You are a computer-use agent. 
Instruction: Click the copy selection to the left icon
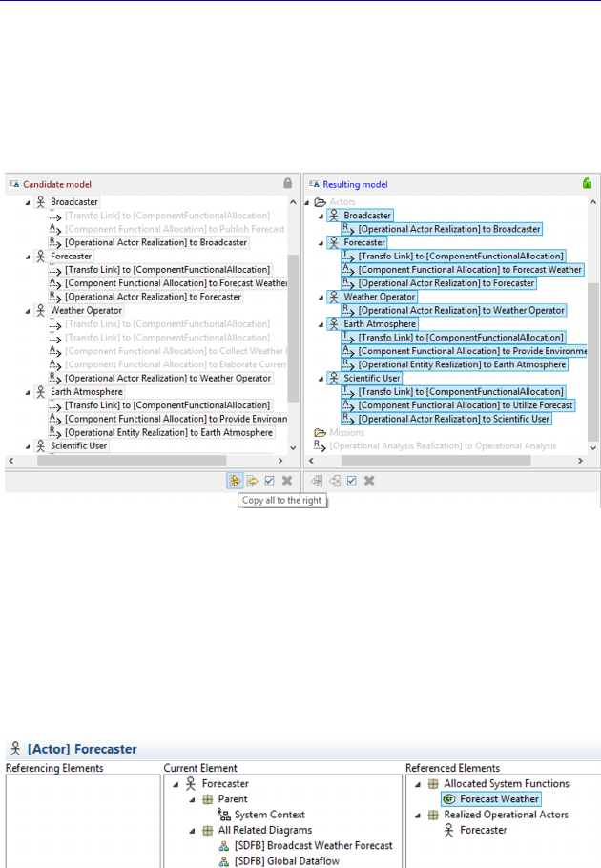point(334,481)
